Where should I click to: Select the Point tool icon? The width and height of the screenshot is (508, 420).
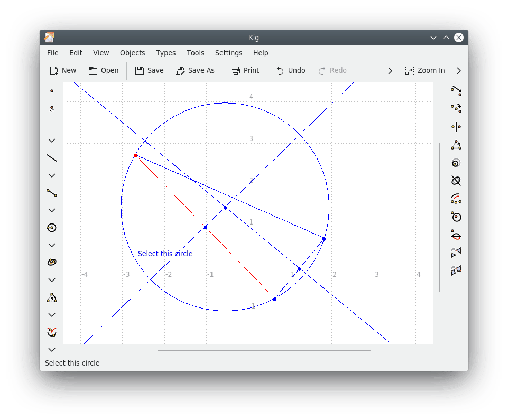(51, 91)
